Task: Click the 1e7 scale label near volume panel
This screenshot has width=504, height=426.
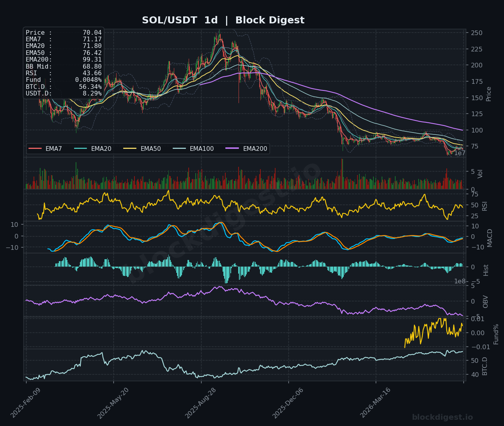Action: click(x=460, y=153)
